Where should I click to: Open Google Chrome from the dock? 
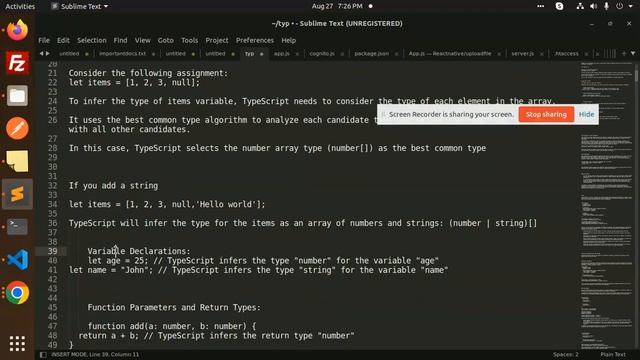(17, 293)
